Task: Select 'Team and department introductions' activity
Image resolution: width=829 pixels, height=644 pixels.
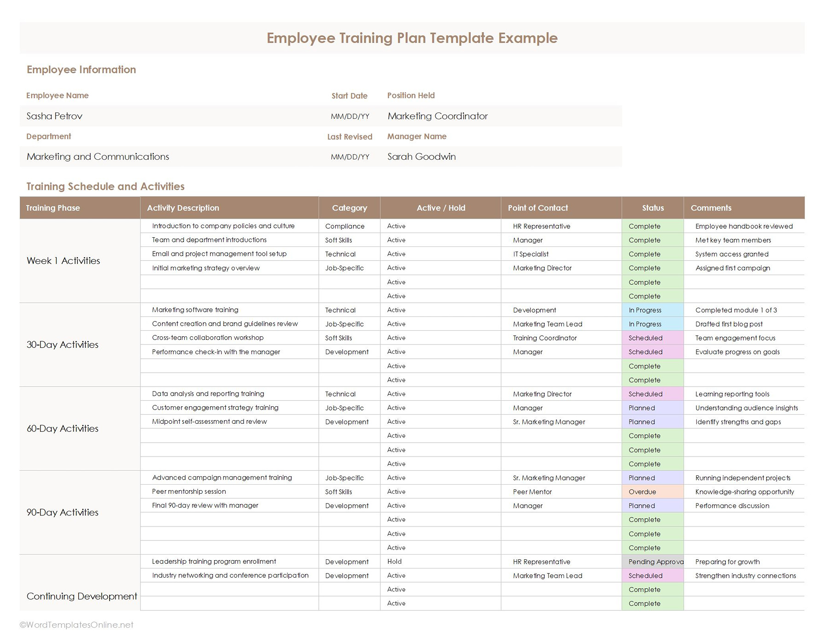Action: coord(209,240)
